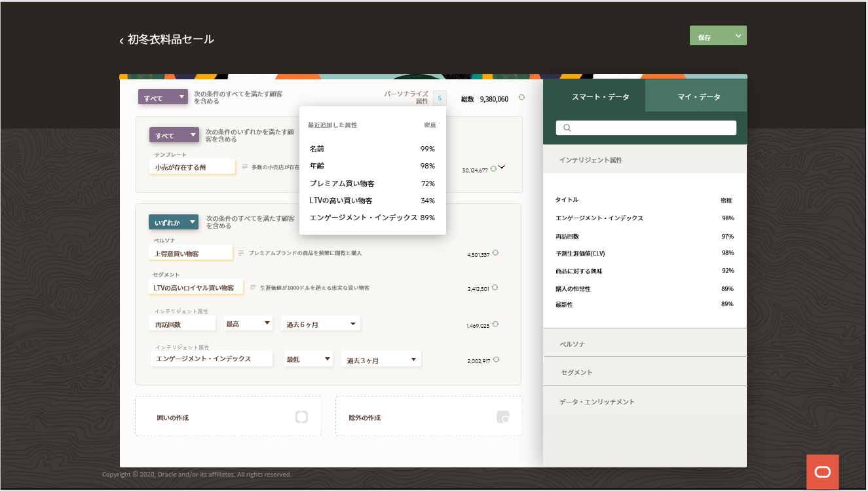
Task: Click the red Oracle logo button
Action: [x=822, y=471]
